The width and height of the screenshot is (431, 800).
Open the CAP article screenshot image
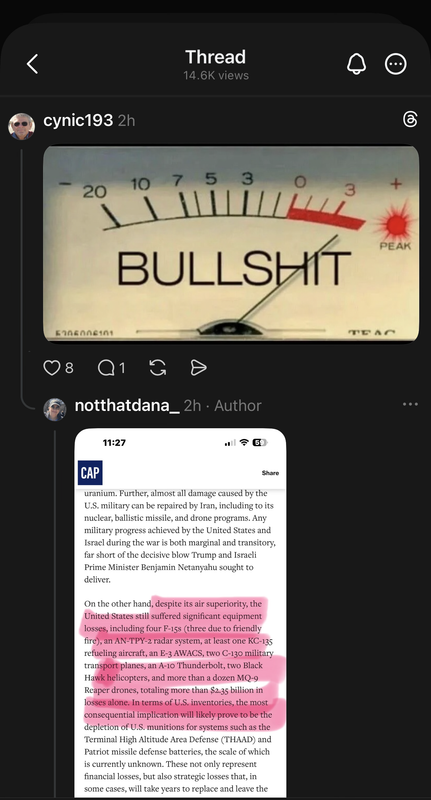[x=180, y=612]
